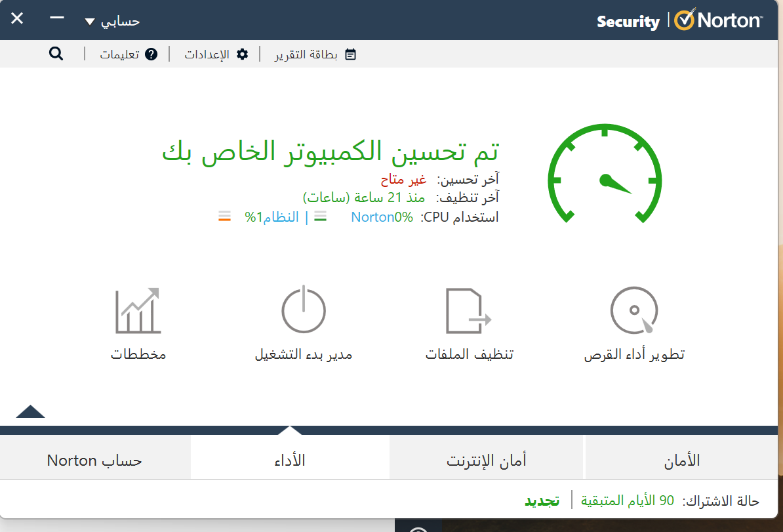Click the 90 days remaining subscription text
This screenshot has height=532, width=783.
pos(627,501)
